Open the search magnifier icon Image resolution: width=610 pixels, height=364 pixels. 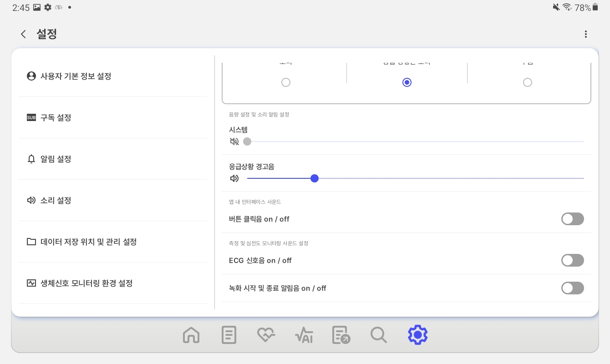tap(379, 335)
